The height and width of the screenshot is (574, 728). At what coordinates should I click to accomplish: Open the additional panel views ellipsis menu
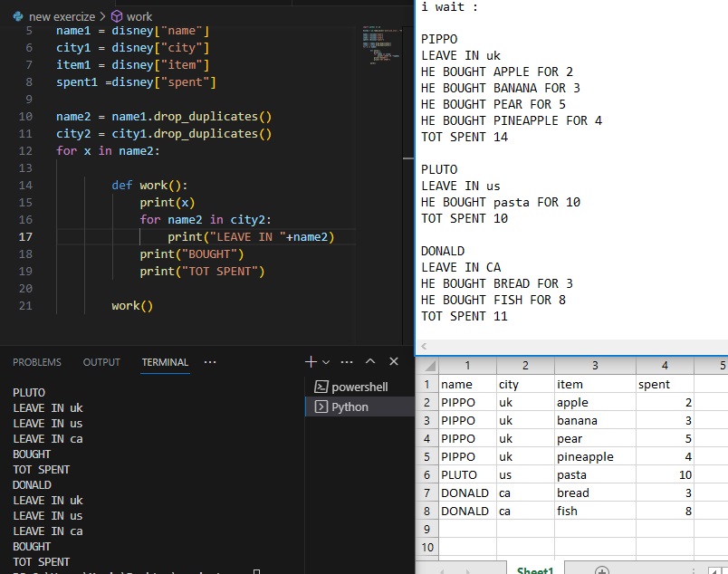tap(210, 362)
